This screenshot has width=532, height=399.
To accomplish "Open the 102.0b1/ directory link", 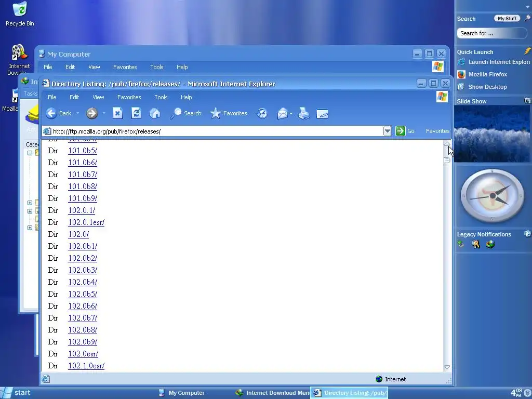I will pos(83,246).
